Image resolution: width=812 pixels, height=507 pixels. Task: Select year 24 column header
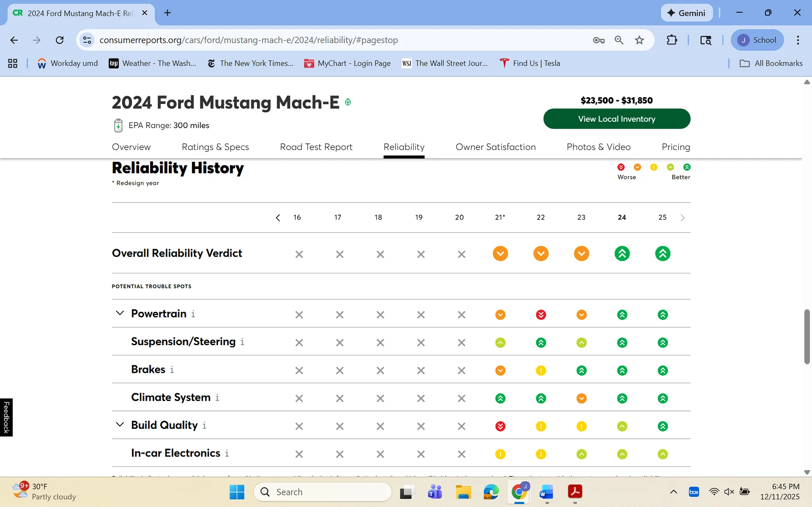622,217
